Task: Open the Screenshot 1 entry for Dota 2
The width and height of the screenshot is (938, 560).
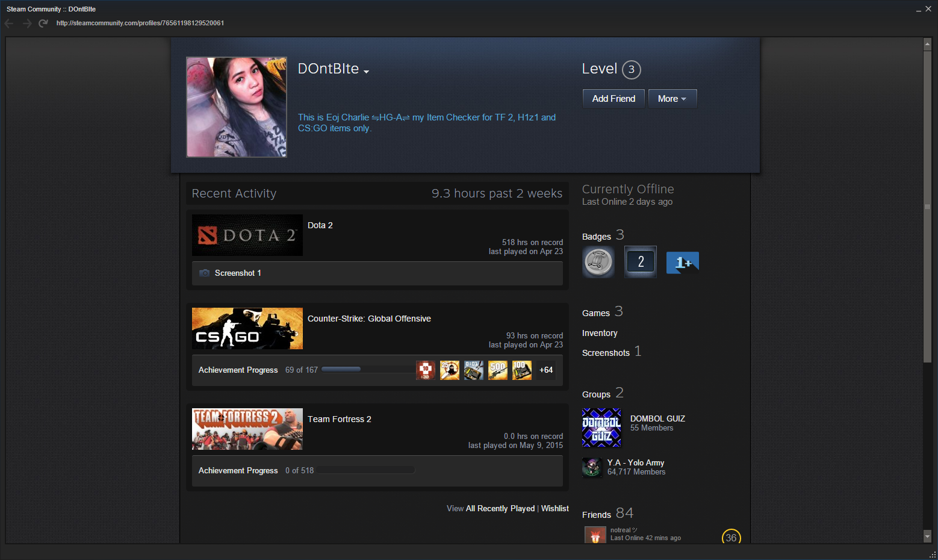Action: [238, 273]
